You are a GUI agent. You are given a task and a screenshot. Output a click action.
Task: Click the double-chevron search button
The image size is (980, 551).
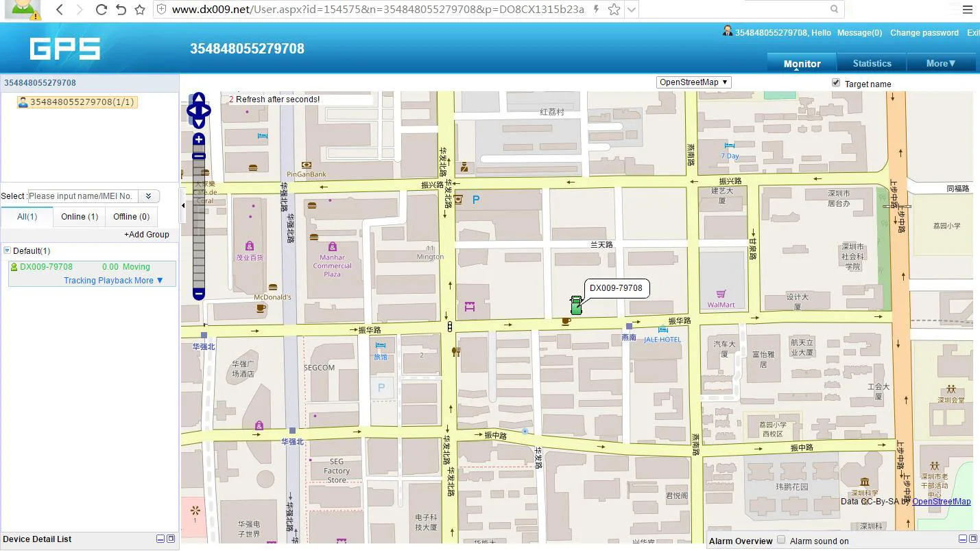[149, 196]
